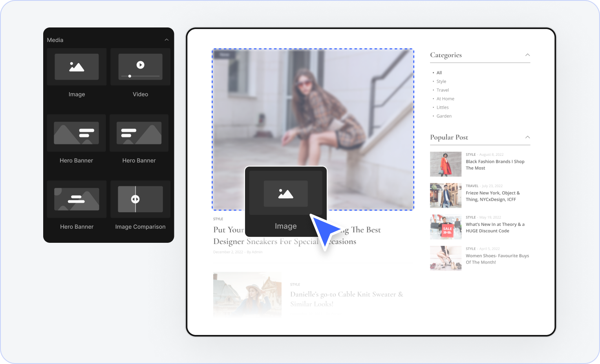Click the Black Fashion Brands post thumbnail
Screen dimensions: 600x364
(446, 164)
